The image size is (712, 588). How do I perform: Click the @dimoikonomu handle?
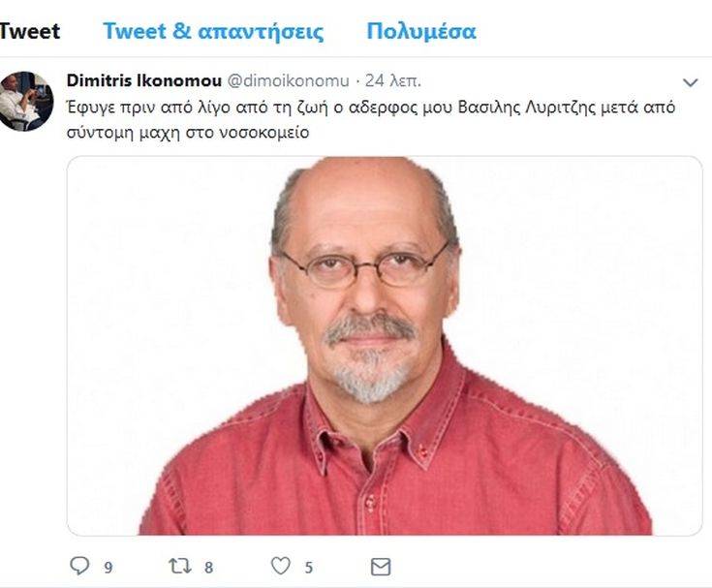click(288, 80)
